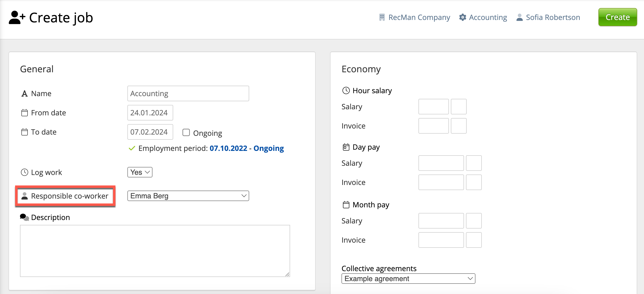644x294 pixels.
Task: Click the To date field 07.02.2024
Action: [x=150, y=132]
